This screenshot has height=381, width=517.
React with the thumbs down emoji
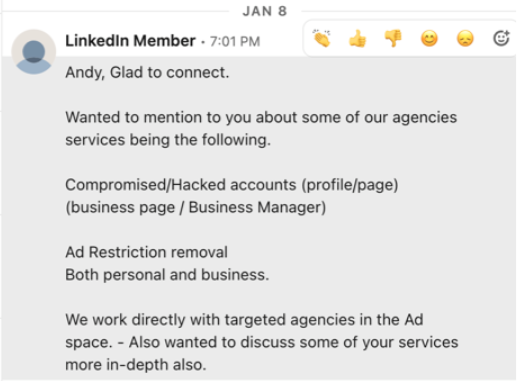(x=393, y=39)
